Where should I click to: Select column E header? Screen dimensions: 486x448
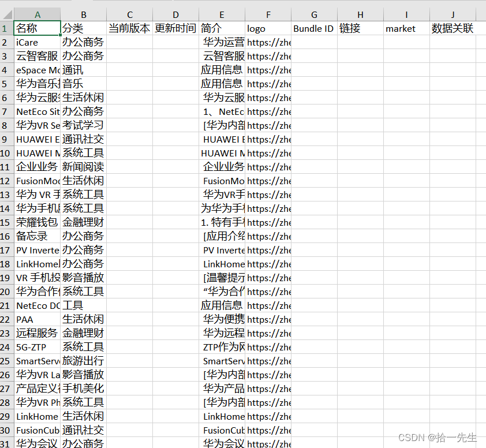[222, 14]
